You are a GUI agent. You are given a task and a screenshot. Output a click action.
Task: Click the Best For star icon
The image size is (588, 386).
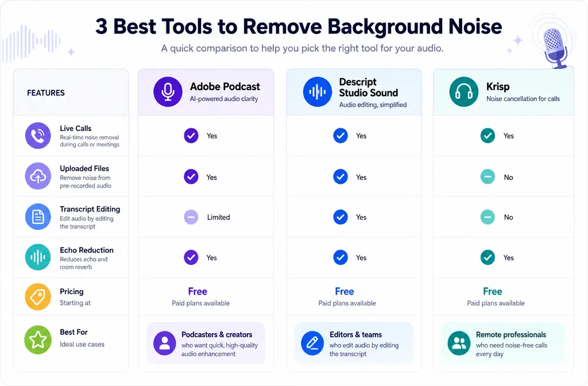pos(38,340)
